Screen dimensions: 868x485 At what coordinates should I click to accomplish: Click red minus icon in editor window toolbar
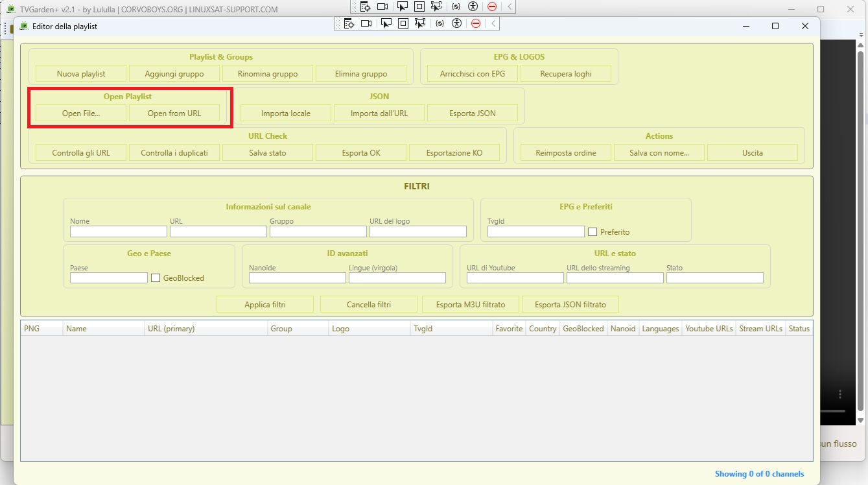476,24
